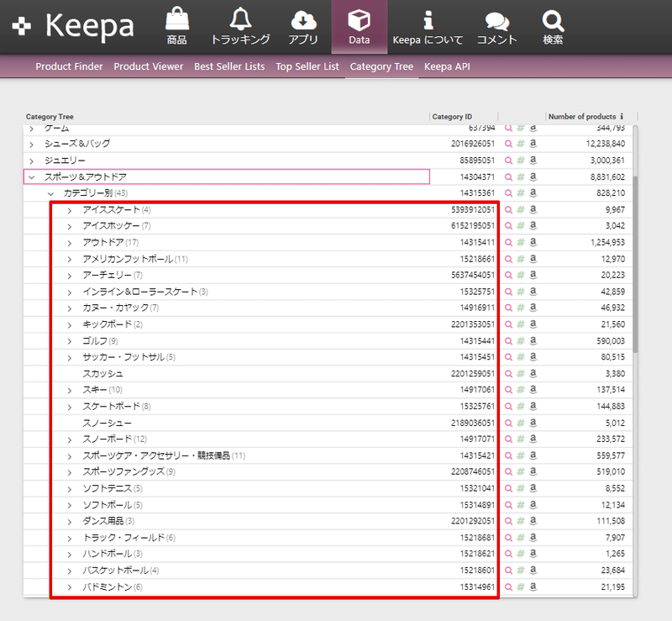
Task: Click the search icon in the ゴルフ row
Action: (508, 341)
